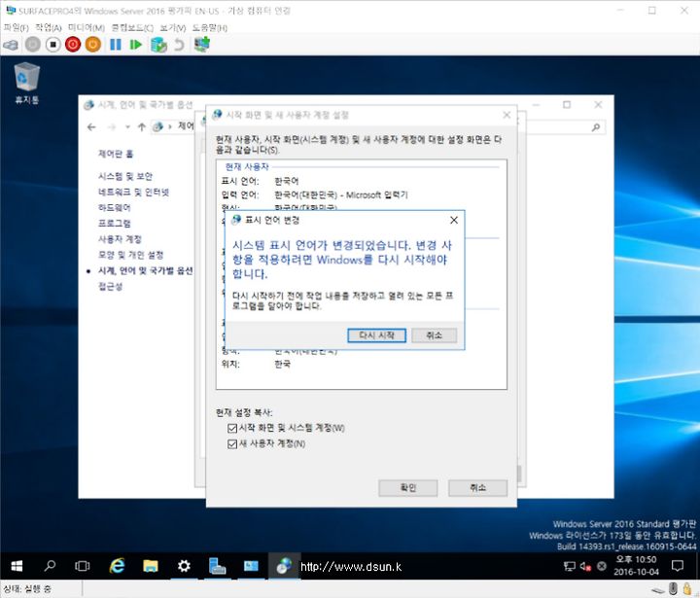Viewport: 700px width, 598px height.
Task: Click the Enhanced Session toolbar icon
Action: (x=202, y=44)
